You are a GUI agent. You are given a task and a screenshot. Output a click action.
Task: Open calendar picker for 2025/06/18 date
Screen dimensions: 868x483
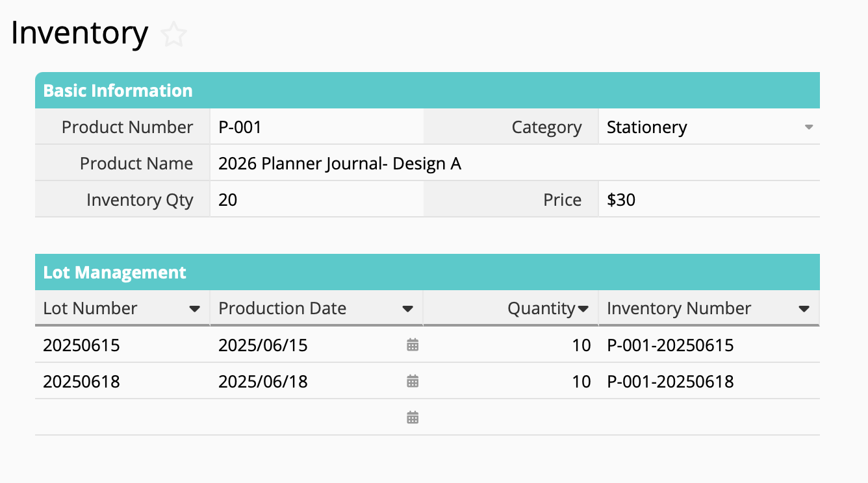tap(413, 381)
